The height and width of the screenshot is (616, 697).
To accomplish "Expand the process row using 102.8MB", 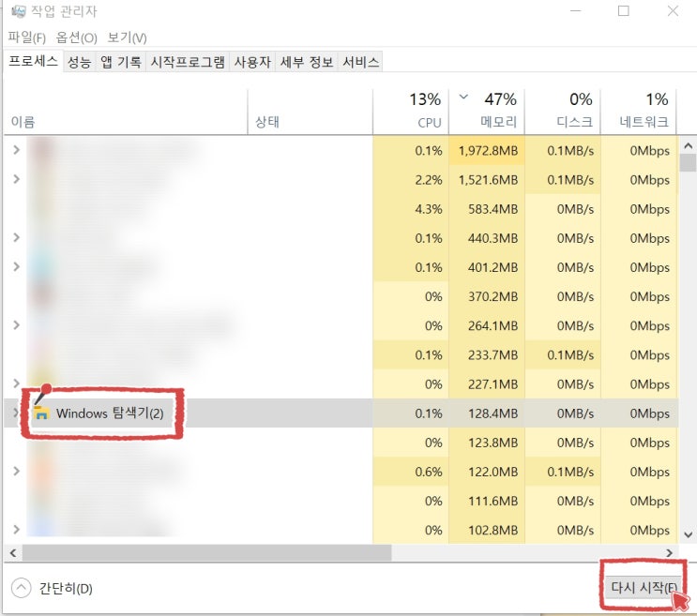I will click(x=17, y=530).
